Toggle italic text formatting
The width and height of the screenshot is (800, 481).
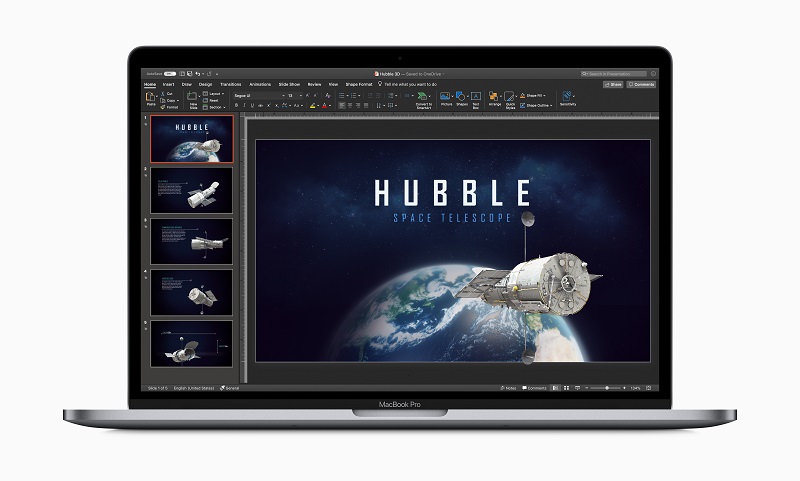click(x=244, y=106)
